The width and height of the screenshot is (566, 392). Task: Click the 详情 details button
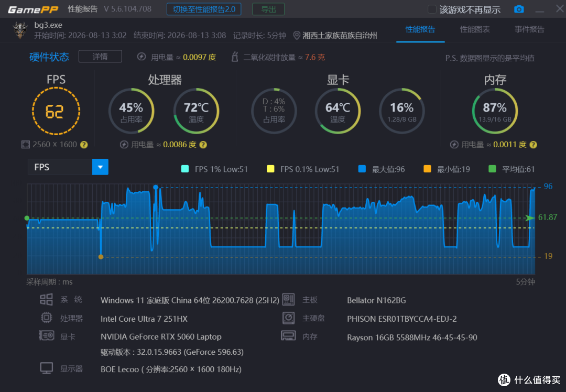pyautogui.click(x=100, y=56)
